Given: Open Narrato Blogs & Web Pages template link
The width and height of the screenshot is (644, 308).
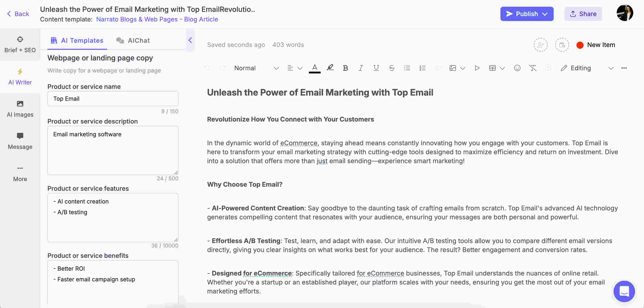Looking at the screenshot, I should tap(157, 19).
